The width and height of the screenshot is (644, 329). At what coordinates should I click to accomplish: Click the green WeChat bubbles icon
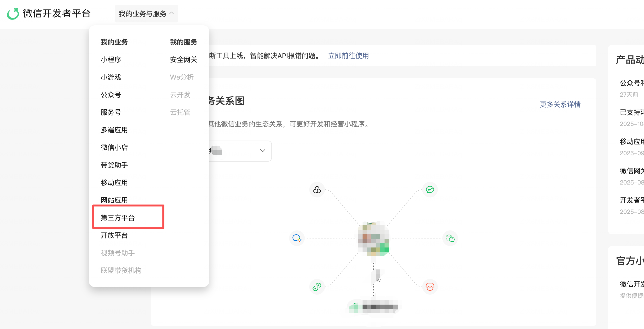click(x=450, y=238)
